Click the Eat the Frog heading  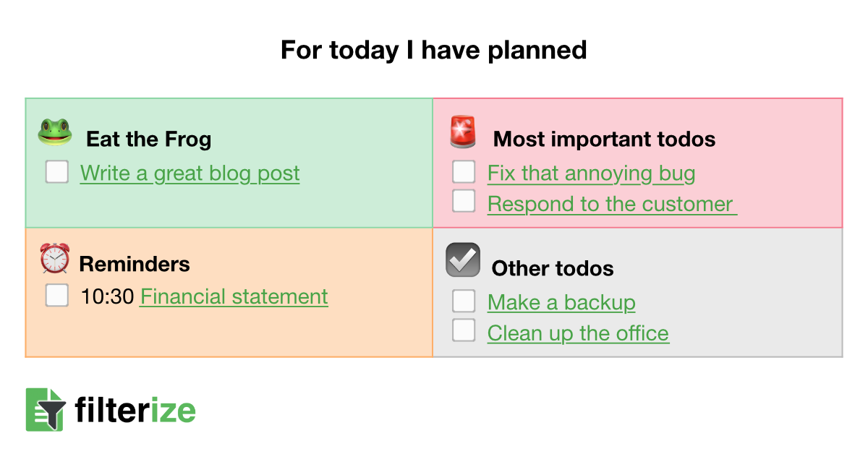pyautogui.click(x=148, y=139)
